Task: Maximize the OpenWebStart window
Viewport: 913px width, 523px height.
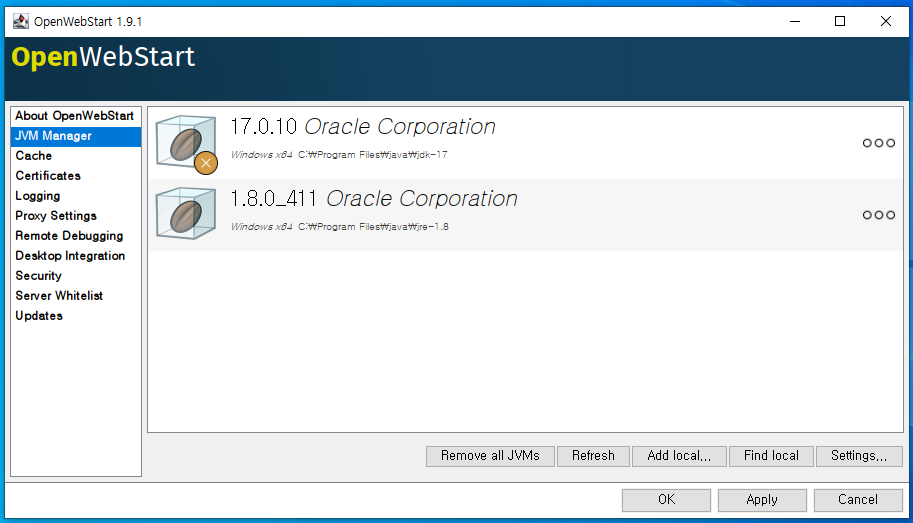Action: coord(840,22)
